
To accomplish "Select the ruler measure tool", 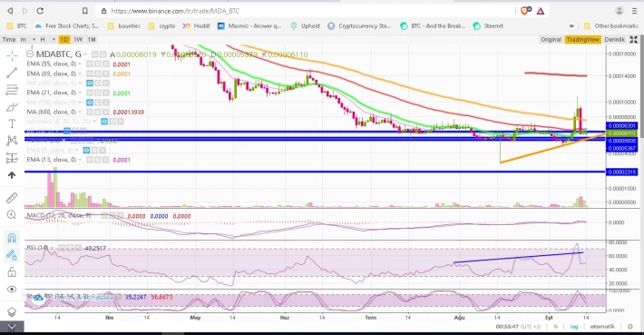I will (x=12, y=198).
